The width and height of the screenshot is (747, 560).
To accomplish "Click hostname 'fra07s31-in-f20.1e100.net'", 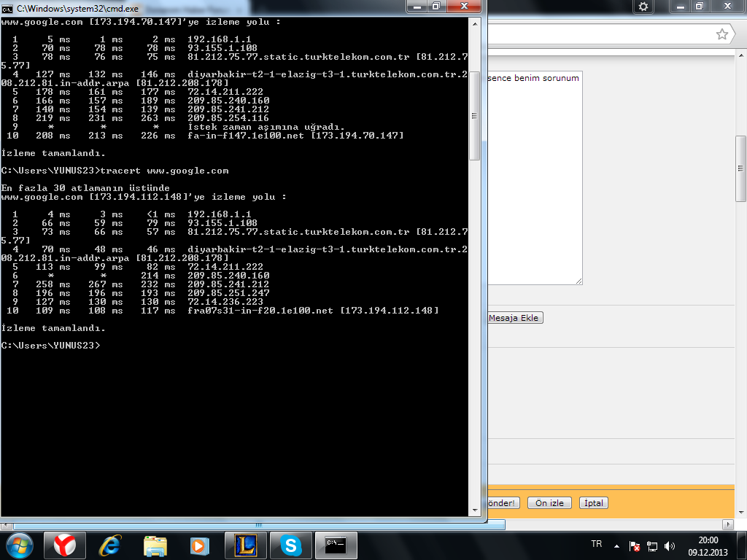I will [260, 311].
